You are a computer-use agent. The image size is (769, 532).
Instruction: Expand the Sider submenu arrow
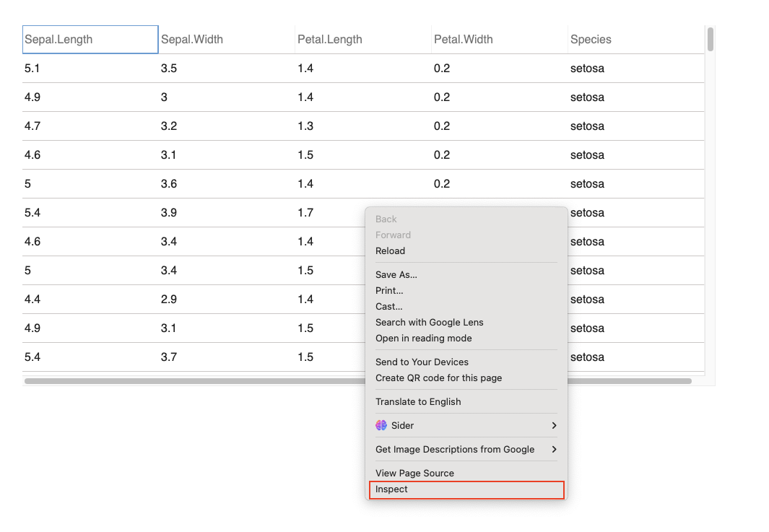(554, 426)
